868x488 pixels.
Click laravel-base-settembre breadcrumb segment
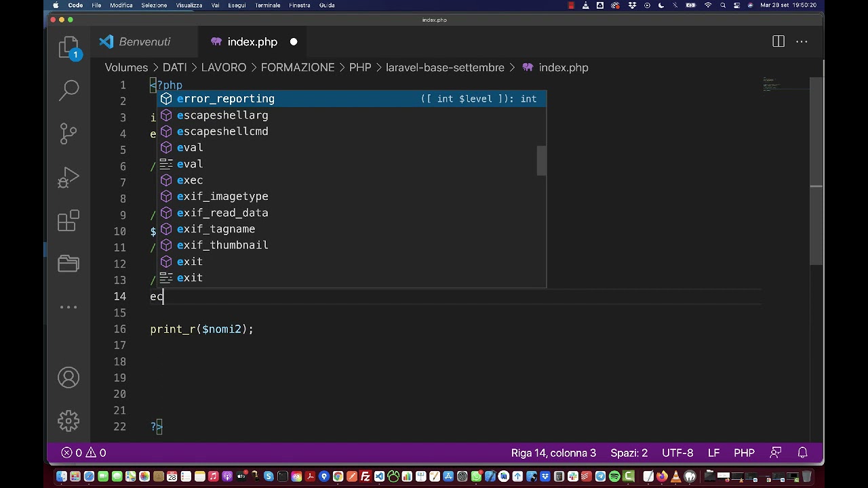445,68
